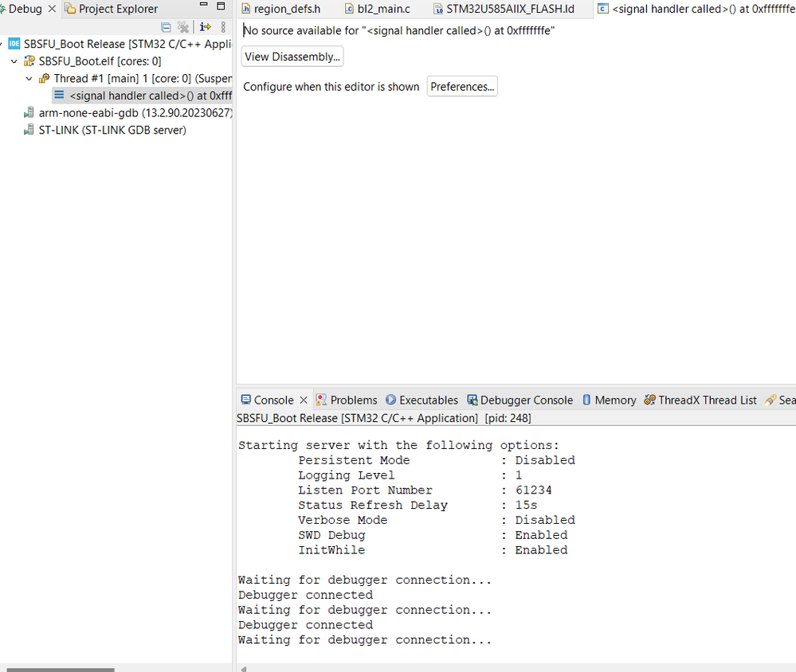Open region_defs.h editor tab
Viewport: 796px width, 672px height.
(x=280, y=9)
